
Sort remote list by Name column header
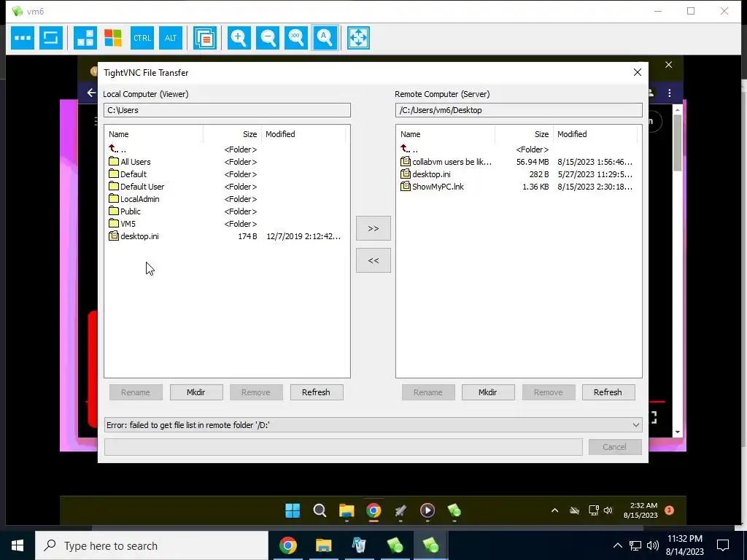coord(446,134)
